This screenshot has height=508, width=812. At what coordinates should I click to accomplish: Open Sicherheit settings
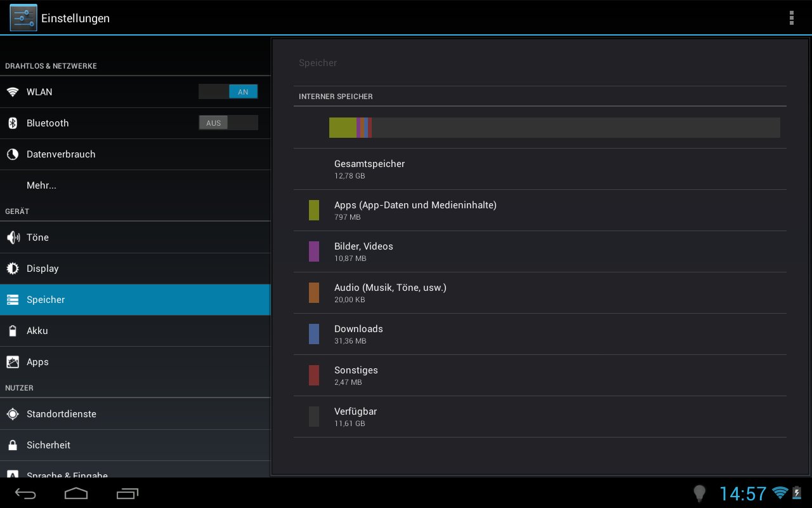pos(135,445)
